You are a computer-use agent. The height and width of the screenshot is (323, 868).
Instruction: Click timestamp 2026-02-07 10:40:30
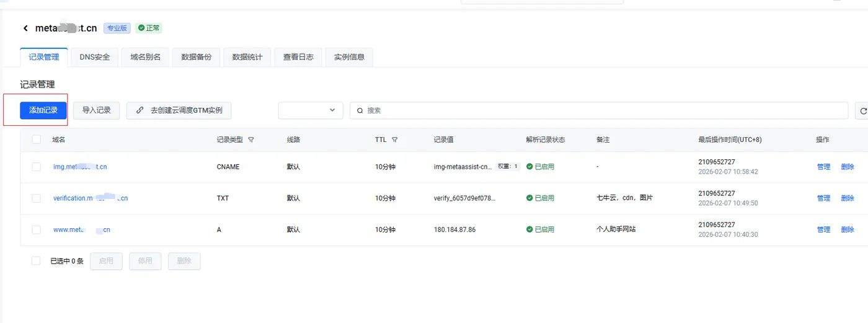[x=728, y=234]
